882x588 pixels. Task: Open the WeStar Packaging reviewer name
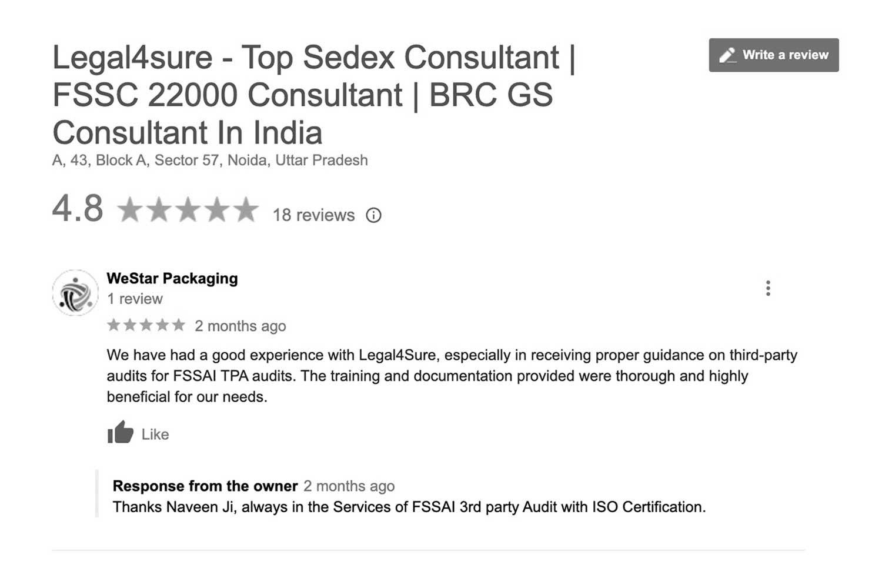(172, 279)
